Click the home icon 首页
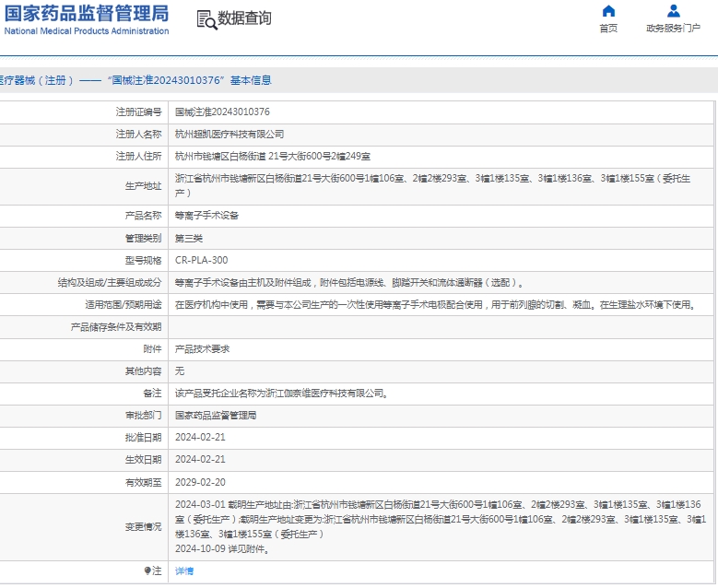The image size is (718, 588). click(608, 10)
